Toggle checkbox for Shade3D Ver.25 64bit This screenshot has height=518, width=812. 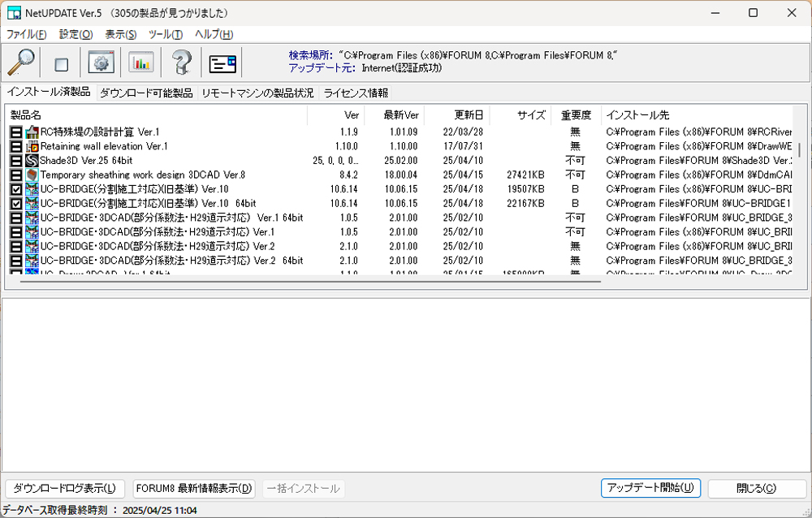(x=16, y=161)
